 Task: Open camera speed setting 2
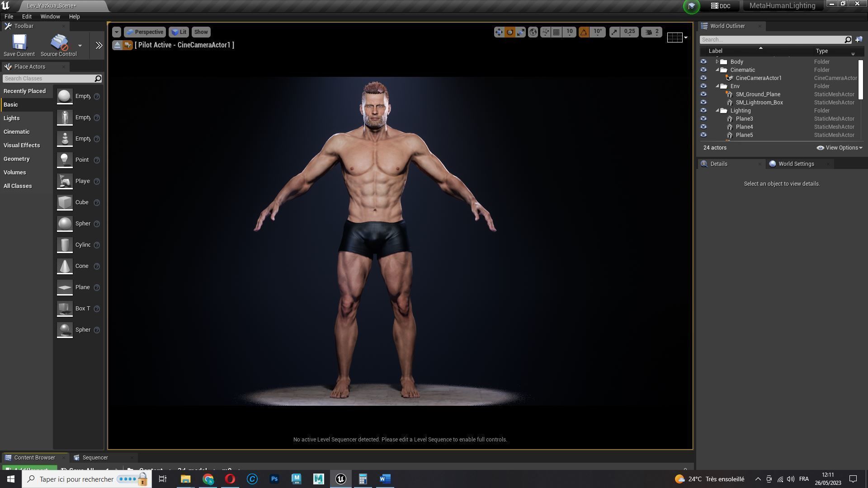click(x=651, y=32)
